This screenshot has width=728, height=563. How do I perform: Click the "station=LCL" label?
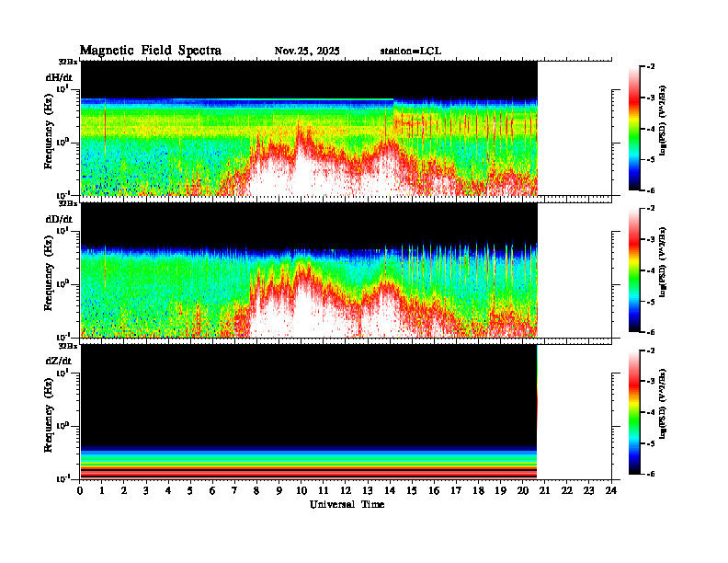point(411,52)
